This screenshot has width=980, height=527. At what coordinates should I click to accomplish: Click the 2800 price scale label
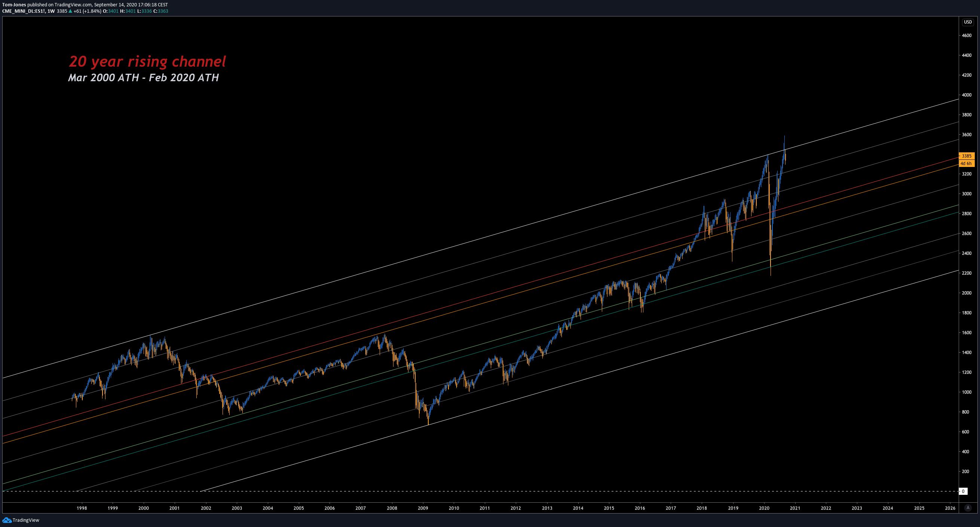tap(967, 214)
